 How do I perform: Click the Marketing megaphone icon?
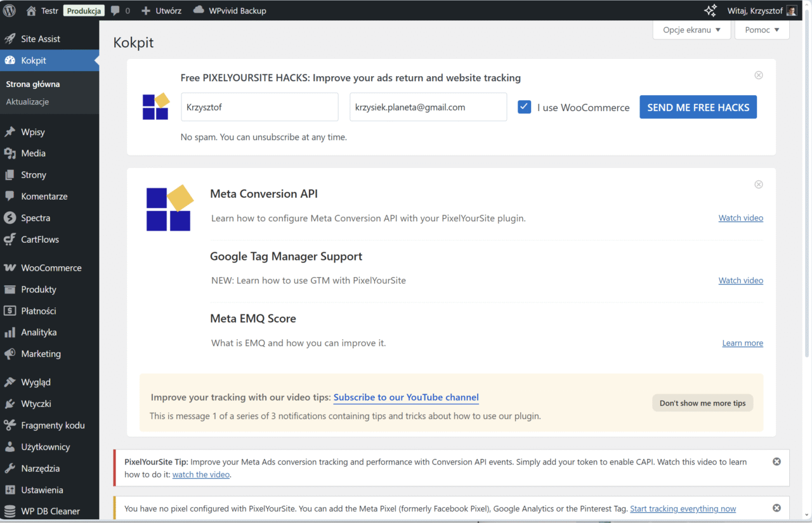[10, 354]
